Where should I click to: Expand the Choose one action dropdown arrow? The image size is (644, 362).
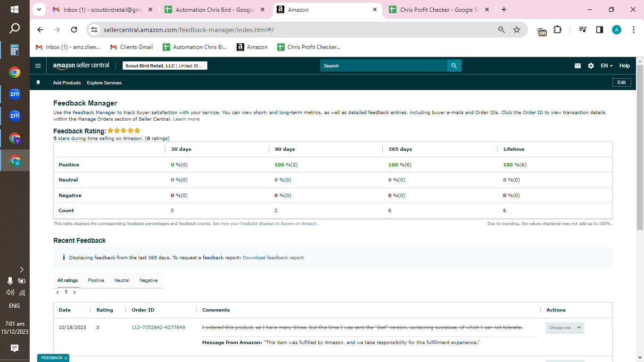pos(579,328)
